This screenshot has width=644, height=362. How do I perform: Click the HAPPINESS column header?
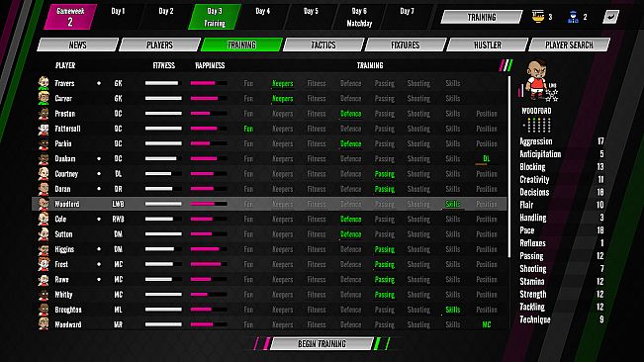(x=210, y=65)
